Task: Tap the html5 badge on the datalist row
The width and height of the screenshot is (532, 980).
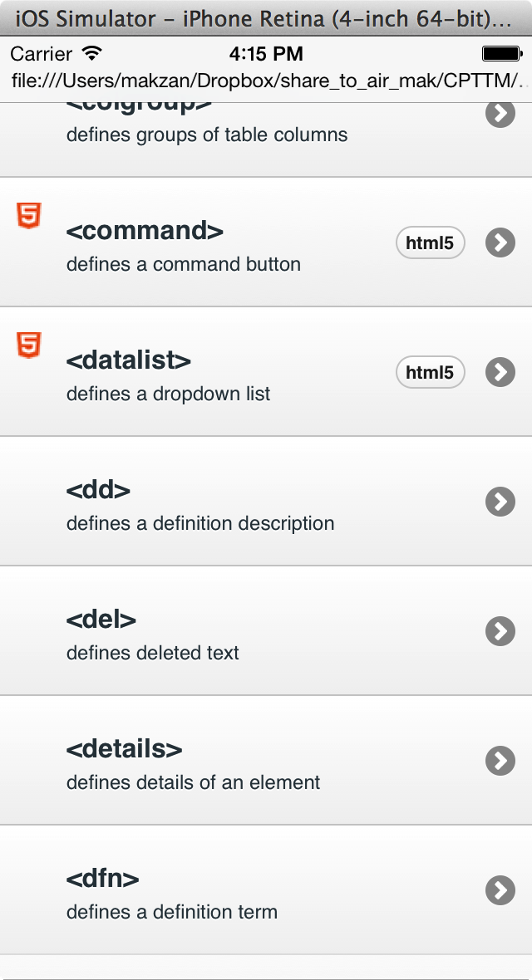Action: [x=429, y=372]
